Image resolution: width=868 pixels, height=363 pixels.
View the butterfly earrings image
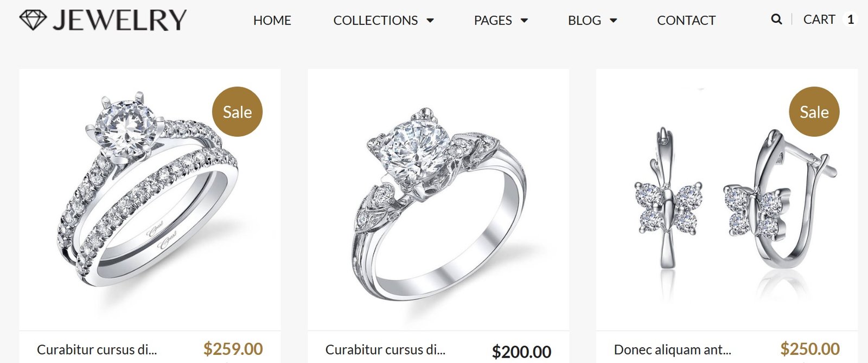(727, 199)
